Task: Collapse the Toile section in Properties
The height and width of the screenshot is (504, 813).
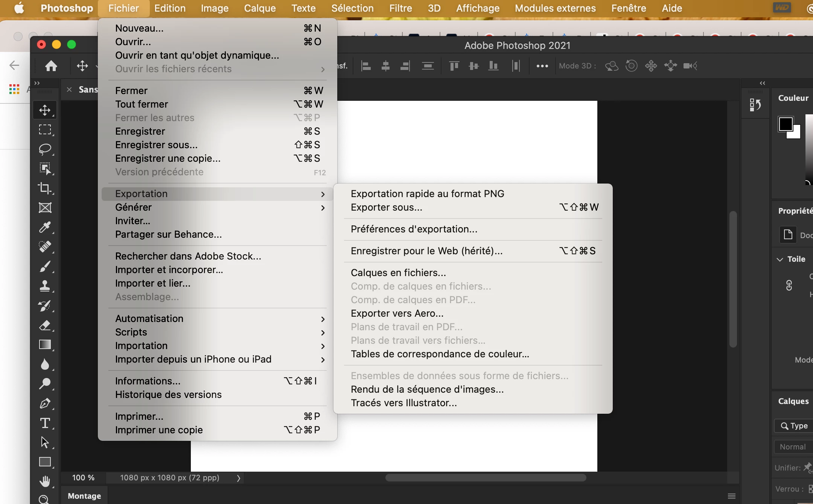Action: click(x=780, y=260)
